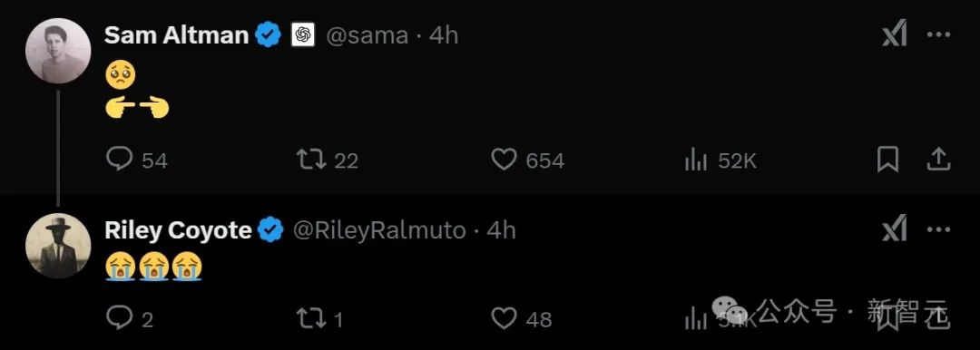Image resolution: width=980 pixels, height=350 pixels.
Task: Open Sam Altman's profile from display name
Action: [x=176, y=35]
